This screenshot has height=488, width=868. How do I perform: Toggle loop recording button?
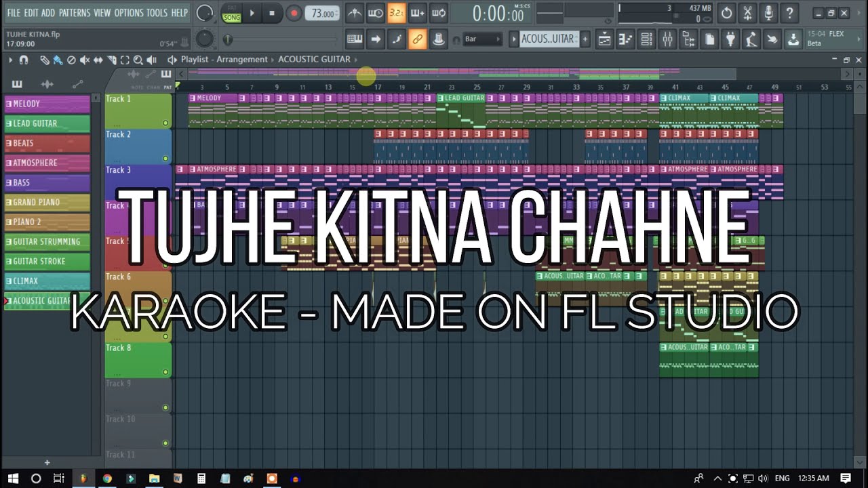tap(439, 13)
